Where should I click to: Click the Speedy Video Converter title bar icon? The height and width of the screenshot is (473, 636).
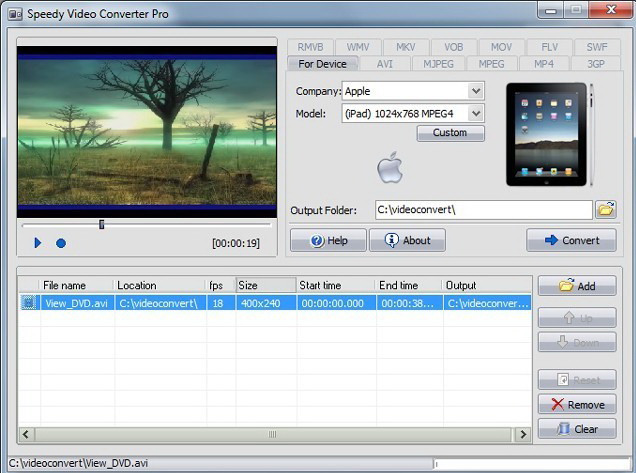click(15, 12)
